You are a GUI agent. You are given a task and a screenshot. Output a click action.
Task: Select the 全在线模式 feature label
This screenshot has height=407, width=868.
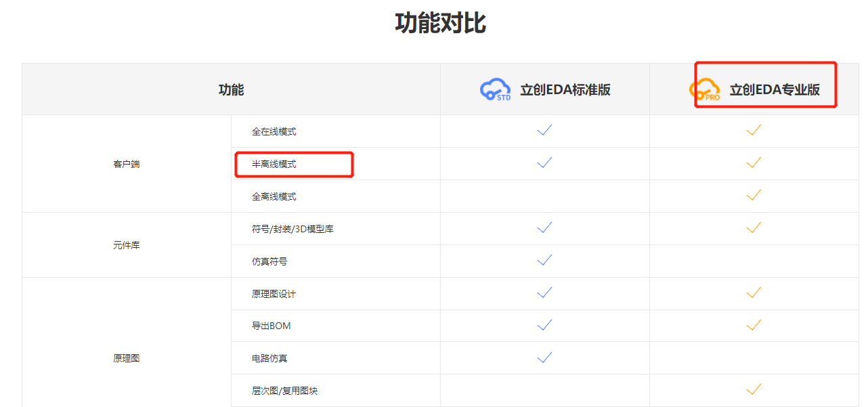point(274,131)
